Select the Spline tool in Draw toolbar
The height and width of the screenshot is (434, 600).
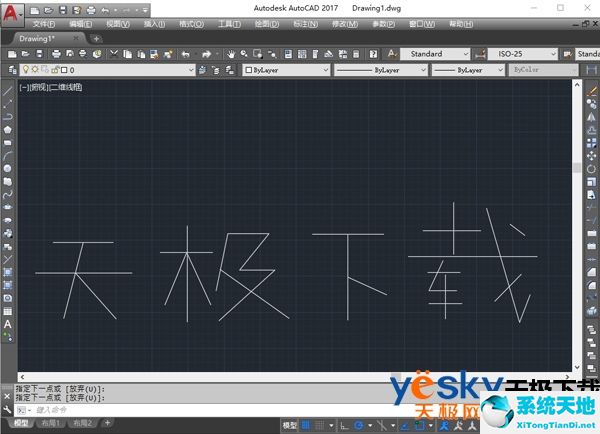(8, 194)
